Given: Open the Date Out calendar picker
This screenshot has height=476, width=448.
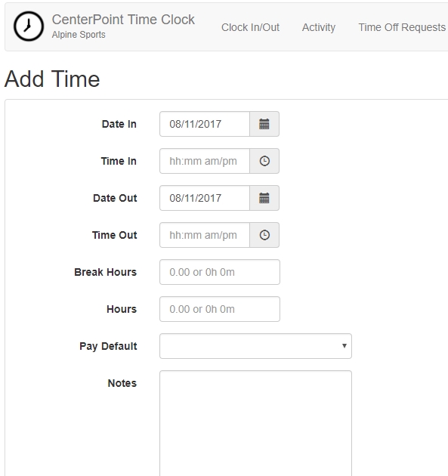Looking at the screenshot, I should pos(264,198).
